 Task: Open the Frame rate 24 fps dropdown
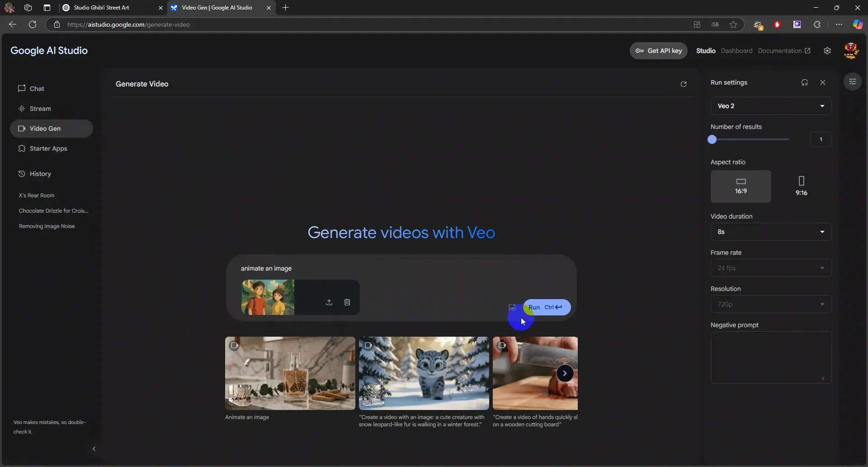(x=771, y=268)
